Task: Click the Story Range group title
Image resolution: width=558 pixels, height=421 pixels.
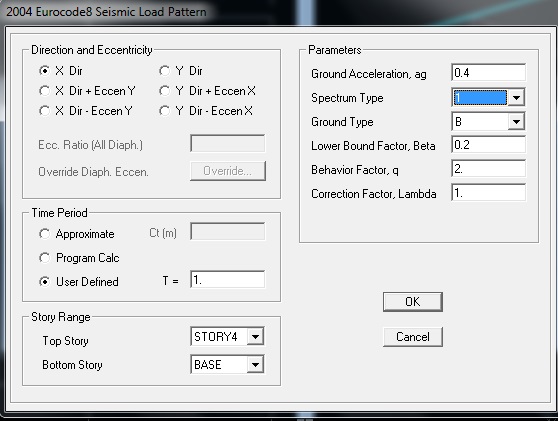Action: [61, 317]
